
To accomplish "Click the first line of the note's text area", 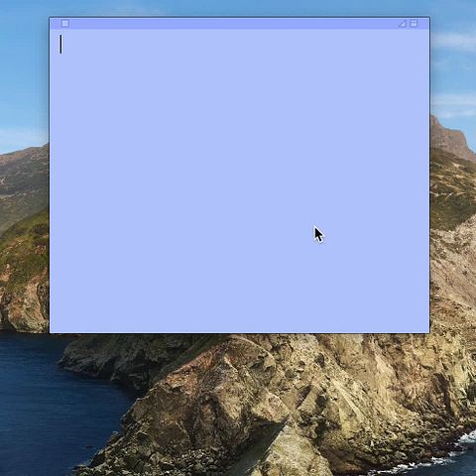I will 239,45.
